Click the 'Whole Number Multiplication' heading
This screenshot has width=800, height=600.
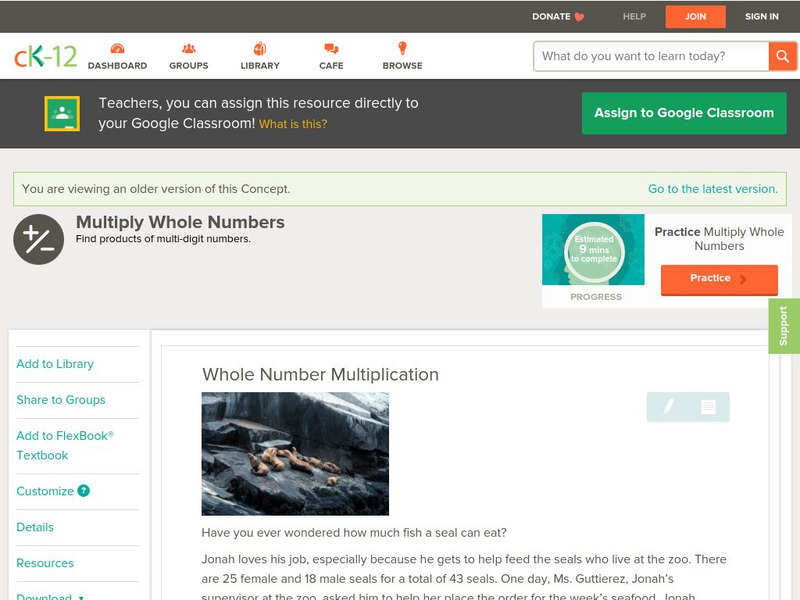click(320, 374)
